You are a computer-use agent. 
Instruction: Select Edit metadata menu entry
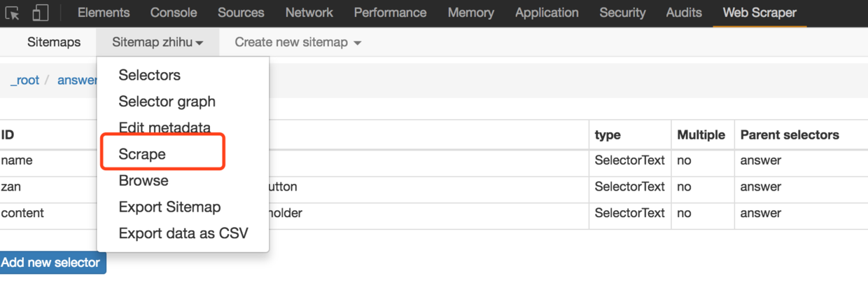tap(164, 128)
